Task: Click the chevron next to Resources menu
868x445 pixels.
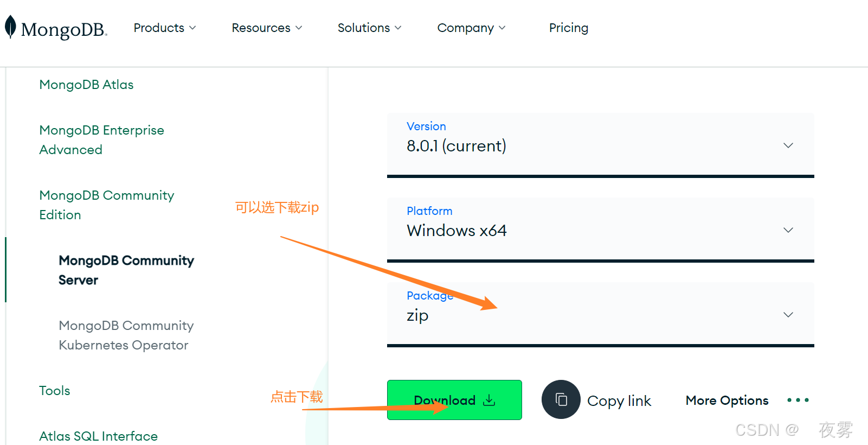Action: tap(298, 28)
